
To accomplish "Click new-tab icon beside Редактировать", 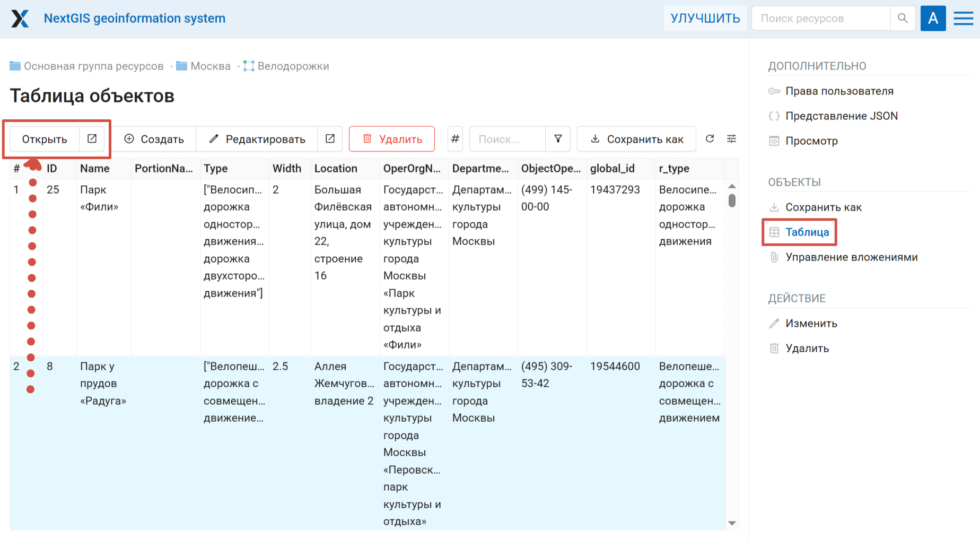I will 330,139.
